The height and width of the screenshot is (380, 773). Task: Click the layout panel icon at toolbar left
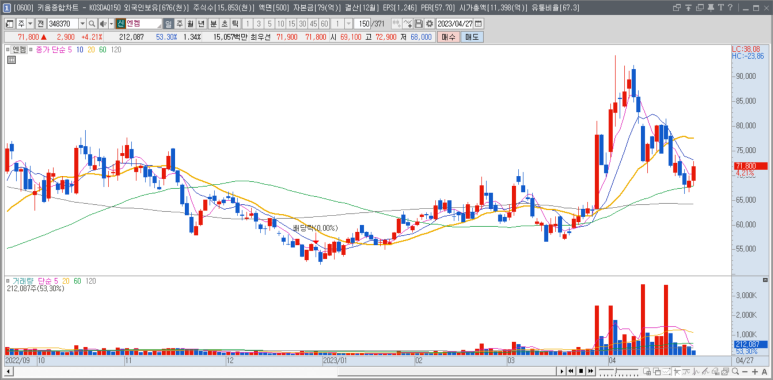pos(9,24)
